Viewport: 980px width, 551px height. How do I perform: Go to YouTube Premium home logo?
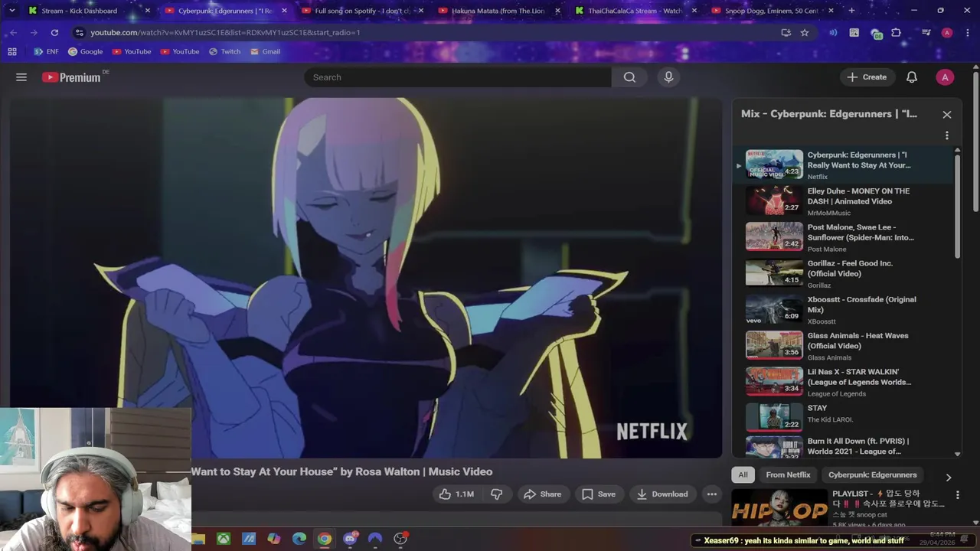click(x=71, y=77)
